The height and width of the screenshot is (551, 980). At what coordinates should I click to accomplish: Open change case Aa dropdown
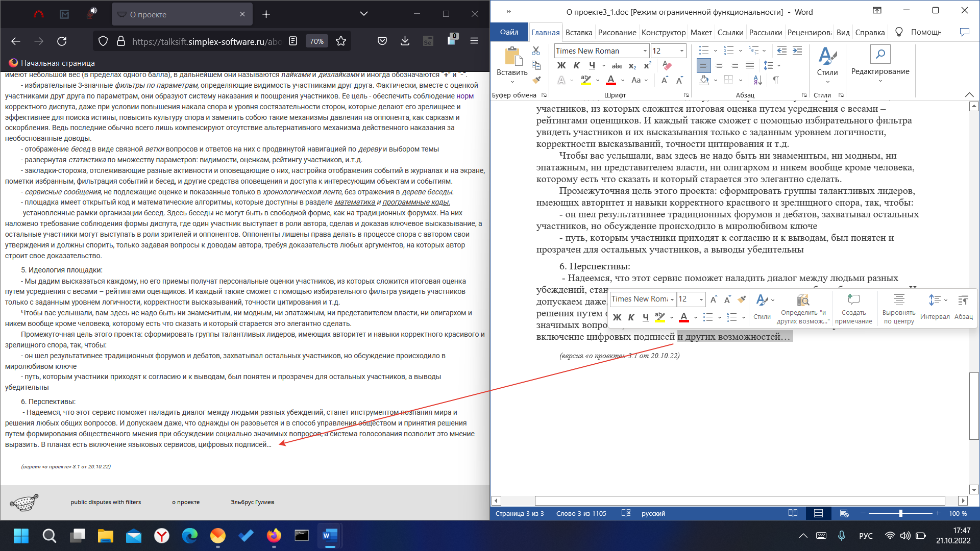tap(639, 80)
